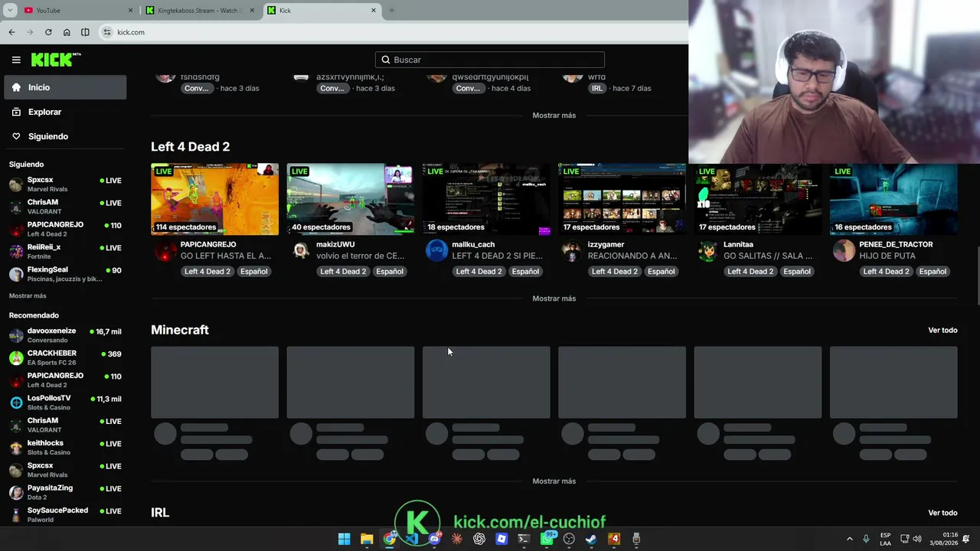The image size is (980, 551).
Task: Click Ver todo for IRL
Action: click(x=942, y=513)
